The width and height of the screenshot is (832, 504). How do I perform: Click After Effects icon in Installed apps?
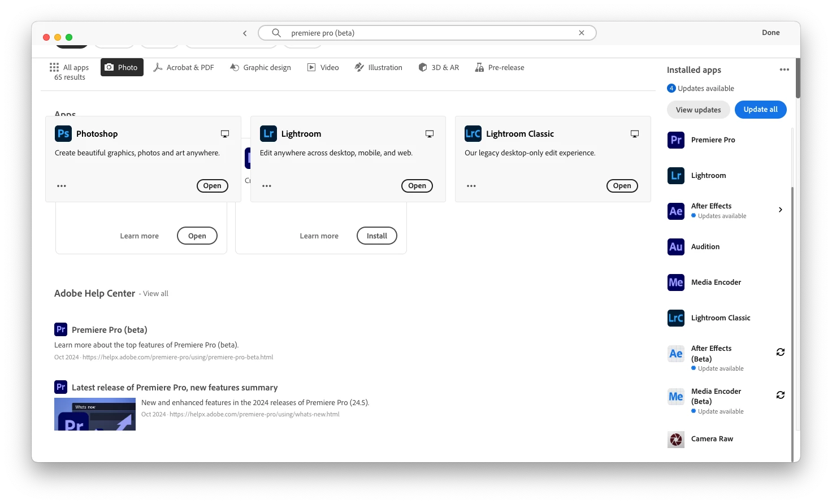pos(676,211)
